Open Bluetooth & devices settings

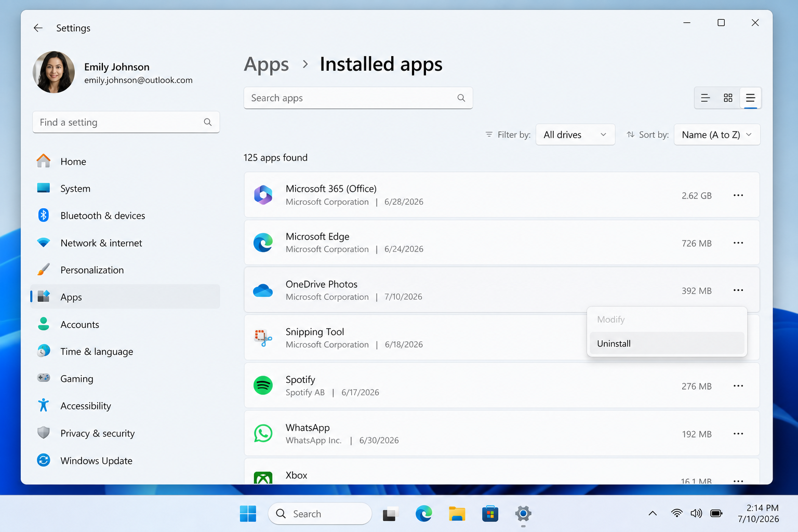(125, 216)
